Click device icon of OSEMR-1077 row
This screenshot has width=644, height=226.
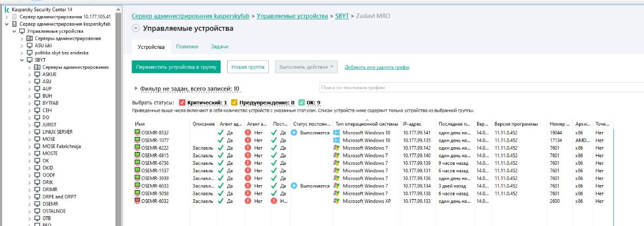pos(137,140)
